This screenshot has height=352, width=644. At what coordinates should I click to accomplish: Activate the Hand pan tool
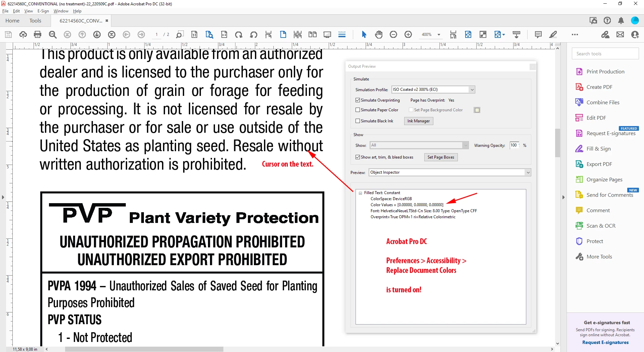coord(379,35)
